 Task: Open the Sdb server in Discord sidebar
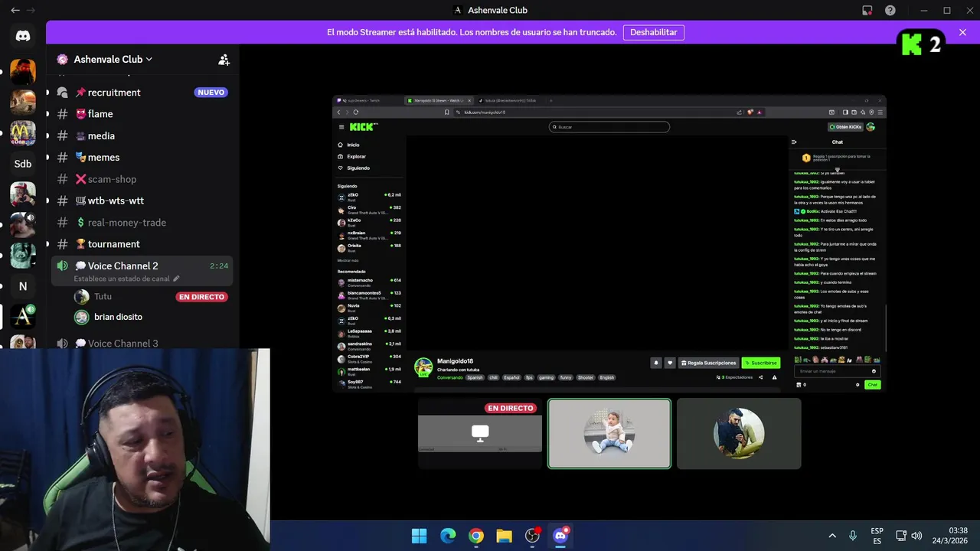coord(23,164)
